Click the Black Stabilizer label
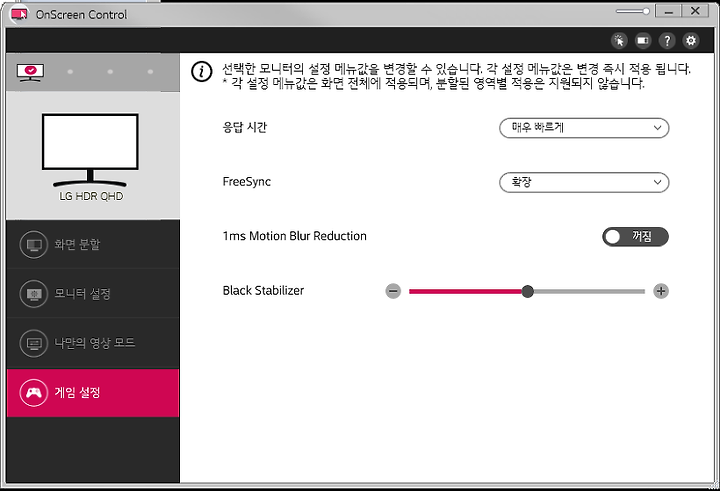 click(263, 291)
